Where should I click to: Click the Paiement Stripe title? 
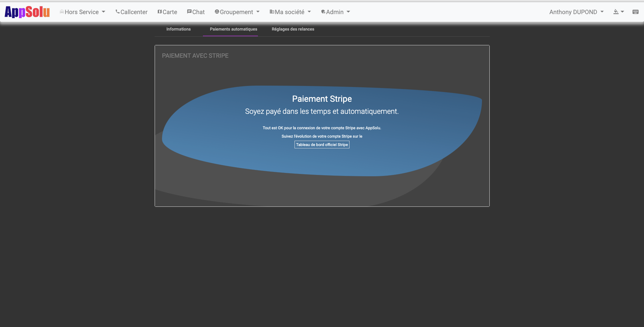322,99
